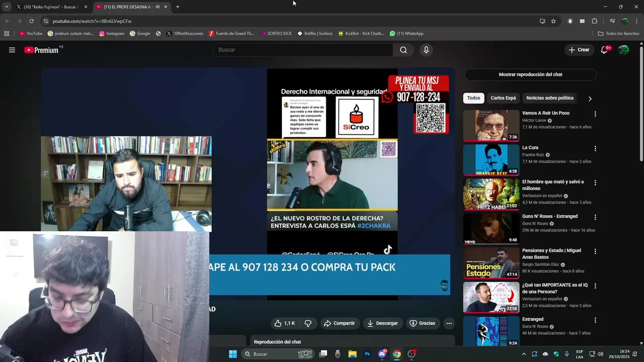Open La Cura Frankie Ruiz thumbnail
The width and height of the screenshot is (644, 362).
click(x=491, y=160)
